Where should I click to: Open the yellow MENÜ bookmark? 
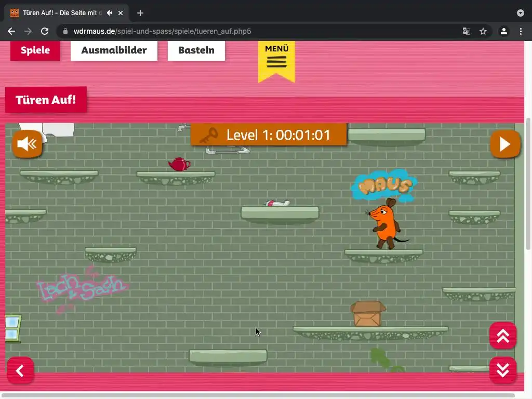click(276, 61)
